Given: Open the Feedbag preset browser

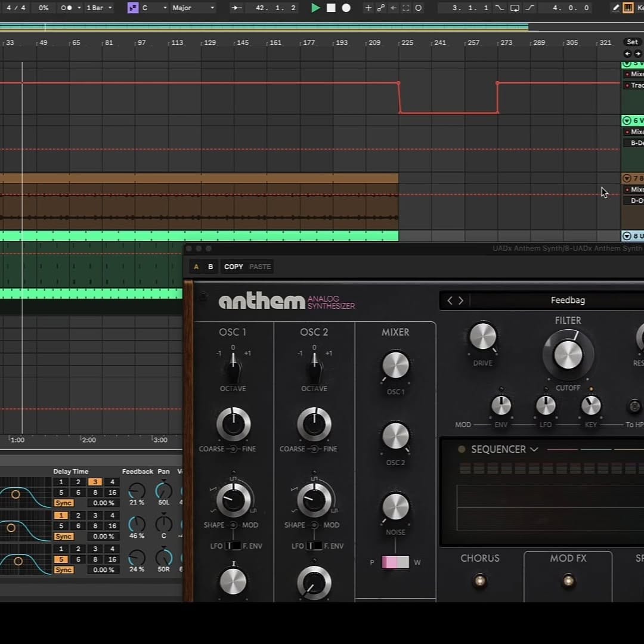Looking at the screenshot, I should coord(568,300).
